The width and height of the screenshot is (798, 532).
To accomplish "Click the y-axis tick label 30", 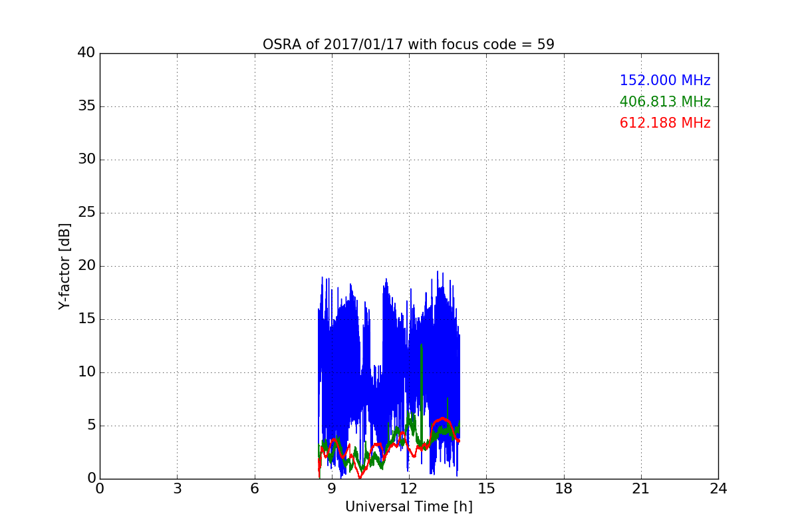I will [86, 160].
